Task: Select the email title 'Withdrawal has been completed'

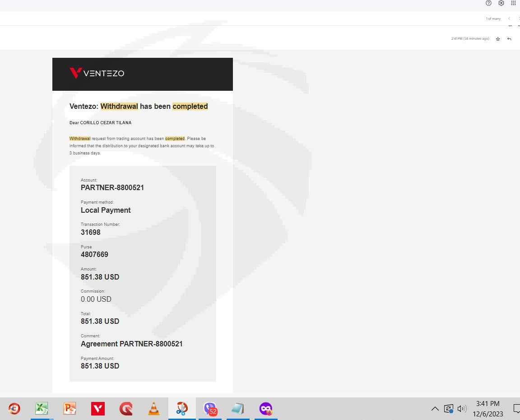Action: (x=154, y=106)
